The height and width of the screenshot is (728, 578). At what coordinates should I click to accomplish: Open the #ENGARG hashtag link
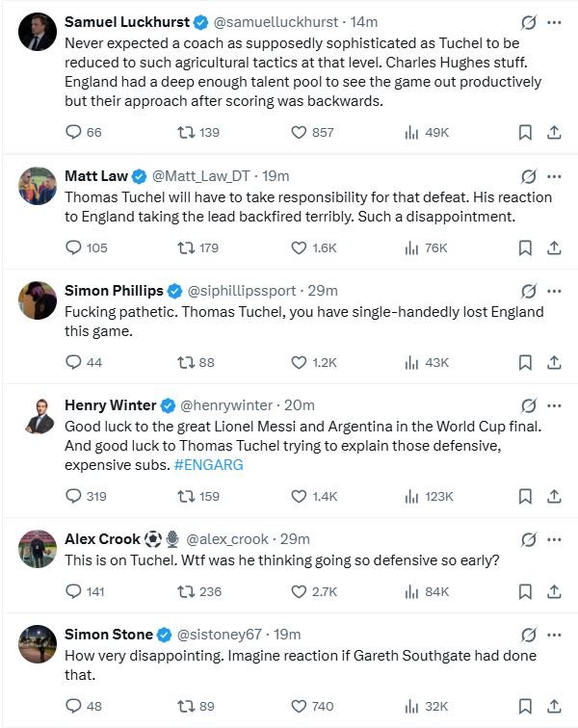click(209, 465)
